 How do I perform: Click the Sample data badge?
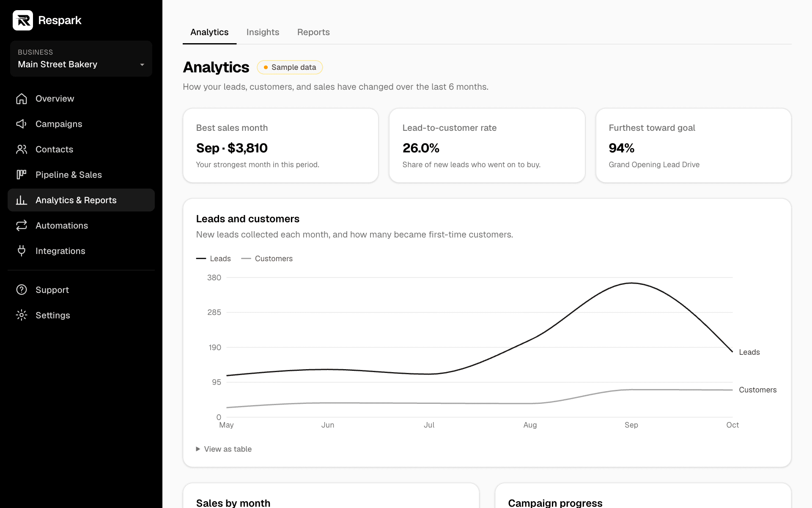click(290, 67)
